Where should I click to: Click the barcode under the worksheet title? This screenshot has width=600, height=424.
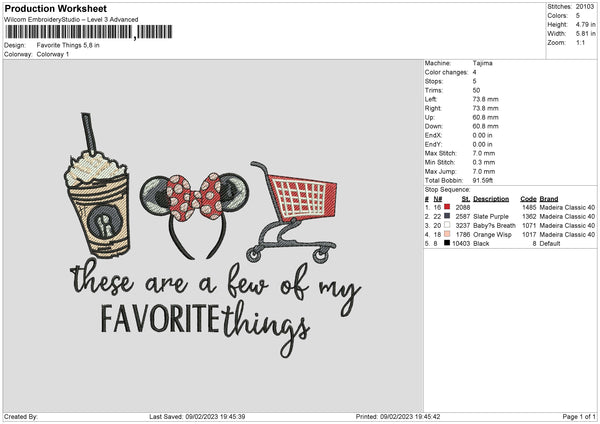[88, 32]
